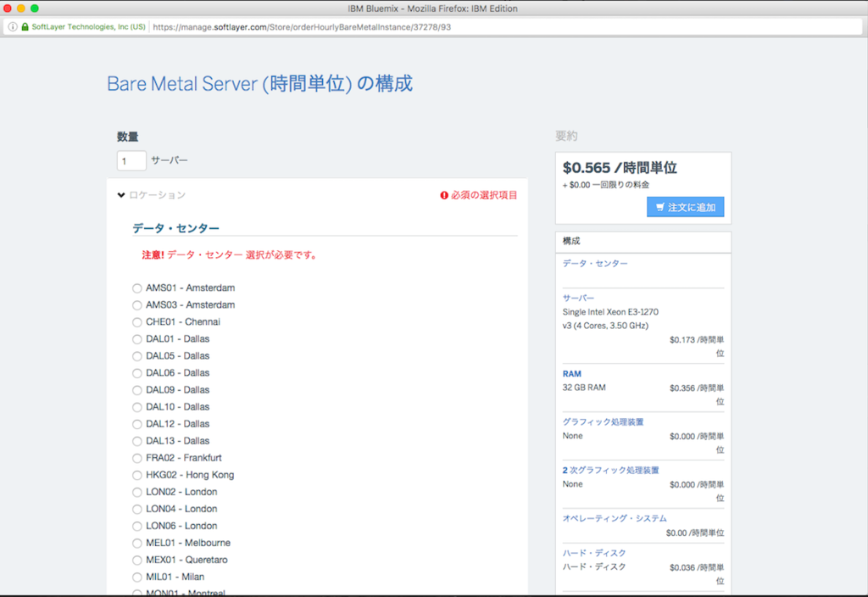Select DAL09 - Dallas data center
The height and width of the screenshot is (597, 868).
[x=136, y=390]
